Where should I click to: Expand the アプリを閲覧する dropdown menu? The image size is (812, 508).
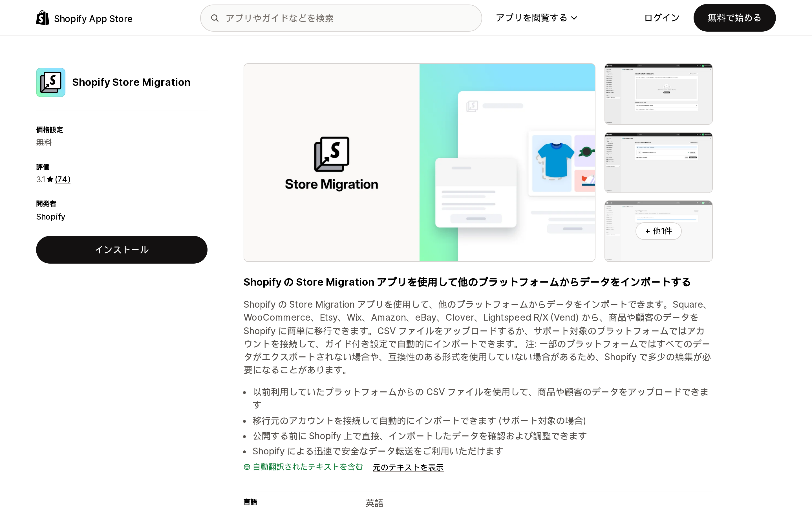(536, 18)
